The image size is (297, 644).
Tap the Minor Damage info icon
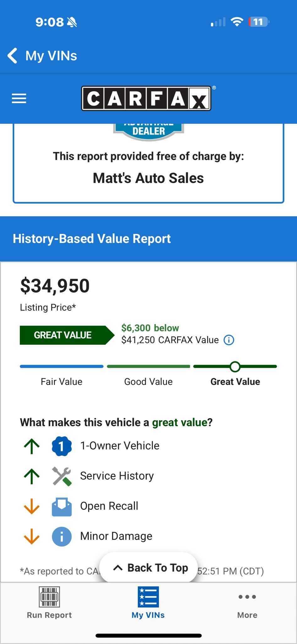coord(62,536)
